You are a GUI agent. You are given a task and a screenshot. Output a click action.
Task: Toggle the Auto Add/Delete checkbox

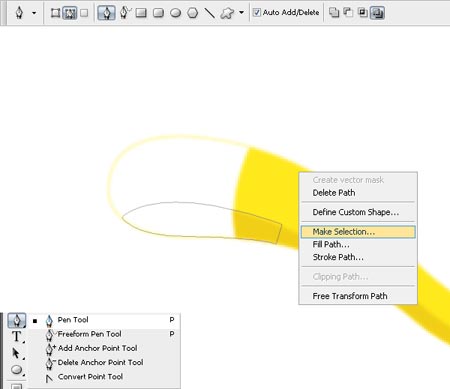point(256,13)
